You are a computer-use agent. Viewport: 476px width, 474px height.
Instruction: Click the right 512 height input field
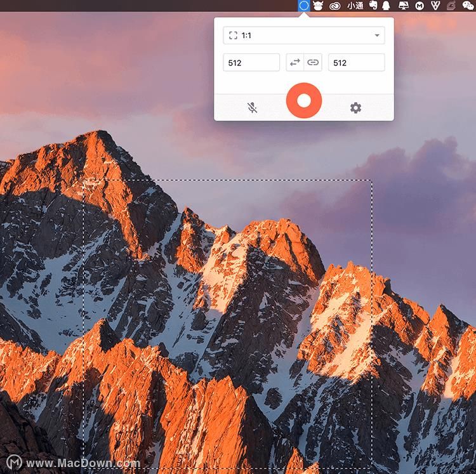(357, 63)
